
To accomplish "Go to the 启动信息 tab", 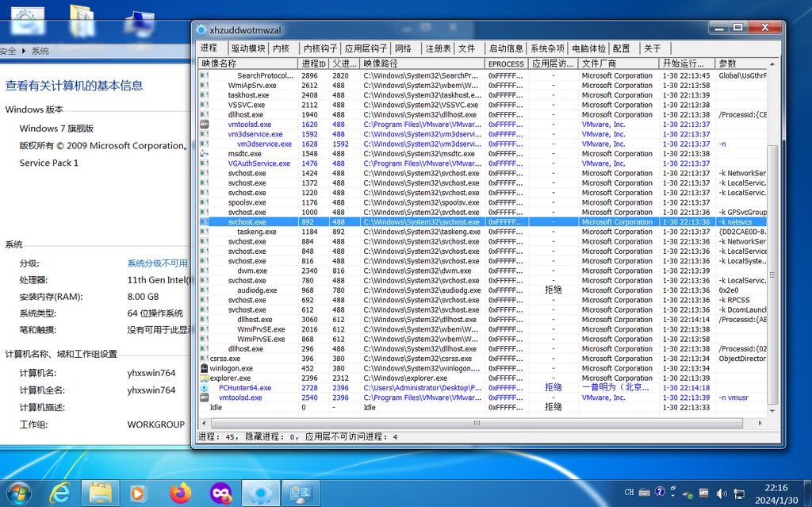I will pos(506,48).
